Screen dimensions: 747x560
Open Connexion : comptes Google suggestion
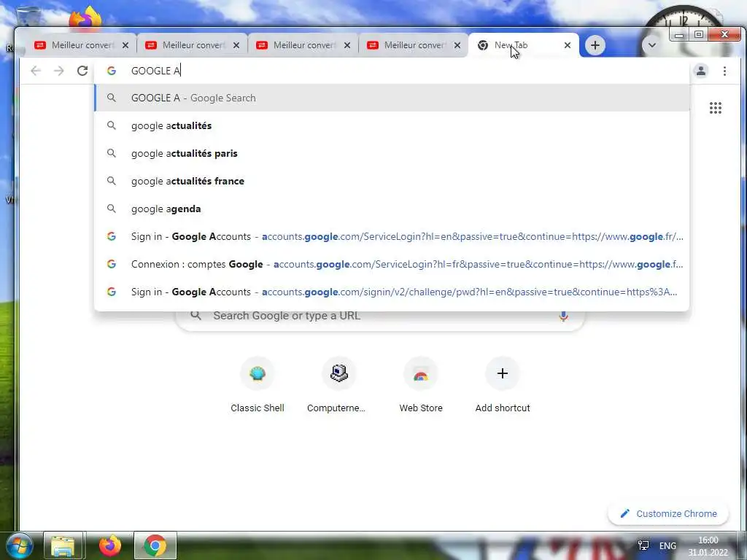pos(392,264)
